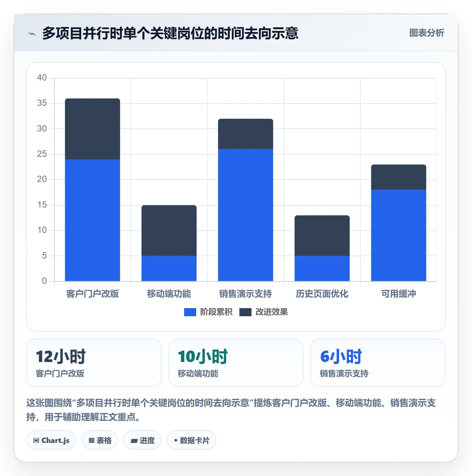
Task: Click the y-axis value 15
Action: pyautogui.click(x=42, y=205)
